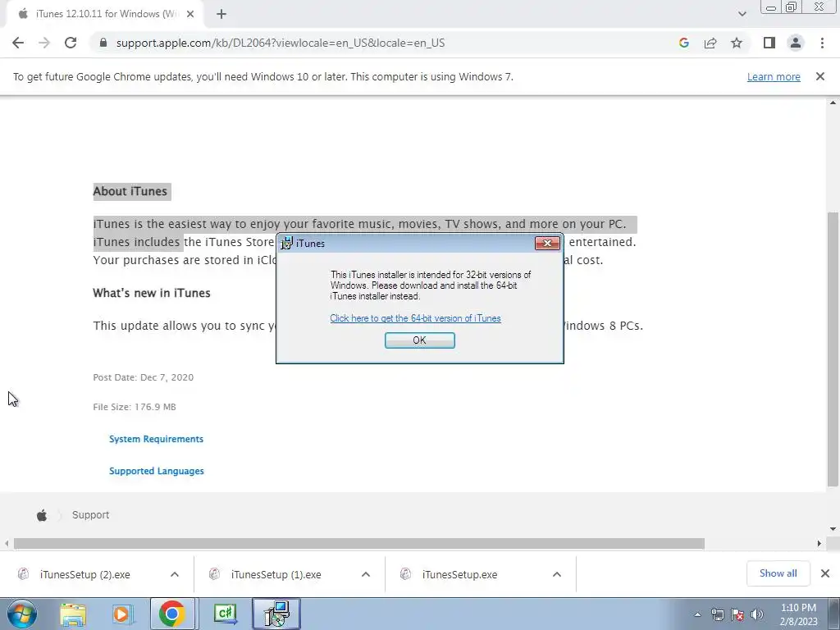The height and width of the screenshot is (630, 840).
Task: Open a new tab with the plus button
Action: click(x=221, y=14)
